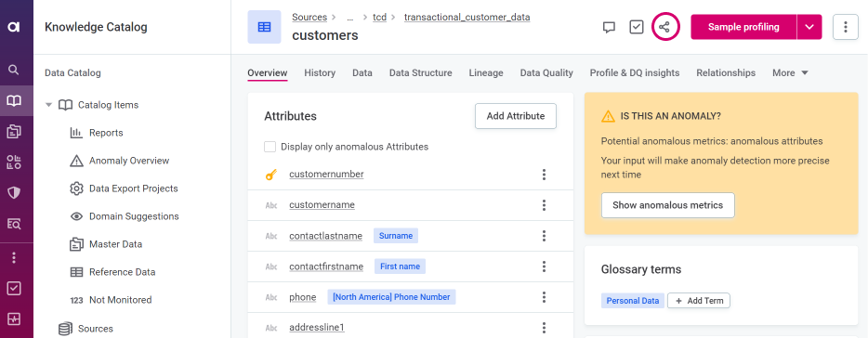Open the addressline1 attribute link
Screen dimensions: 868x338
point(317,328)
